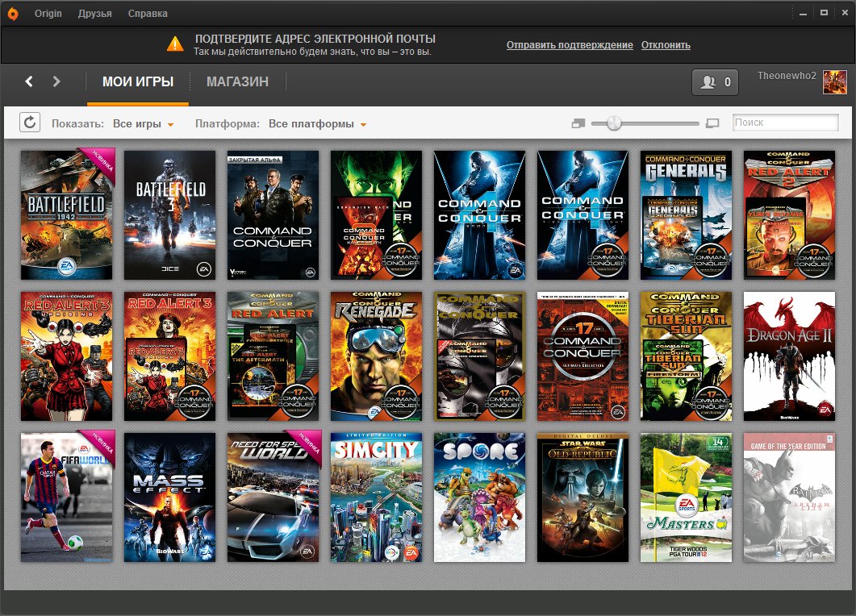
Task: Open the friends list counter button
Action: point(715,82)
